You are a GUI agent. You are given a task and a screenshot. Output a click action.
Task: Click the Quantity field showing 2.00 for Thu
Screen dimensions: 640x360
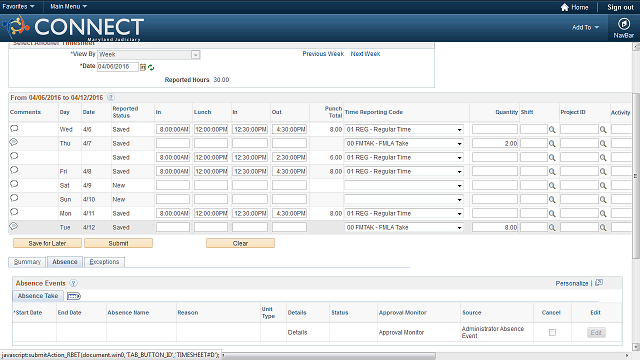click(495, 143)
